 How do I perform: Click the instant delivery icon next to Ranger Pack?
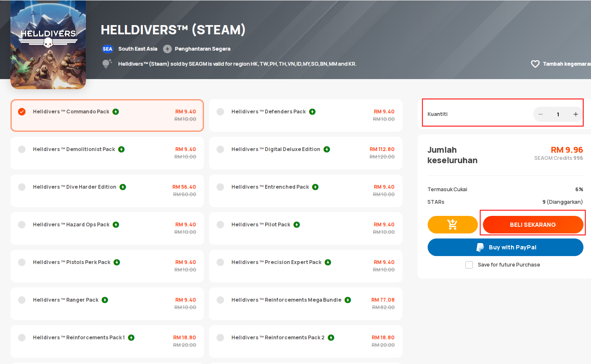(x=105, y=300)
